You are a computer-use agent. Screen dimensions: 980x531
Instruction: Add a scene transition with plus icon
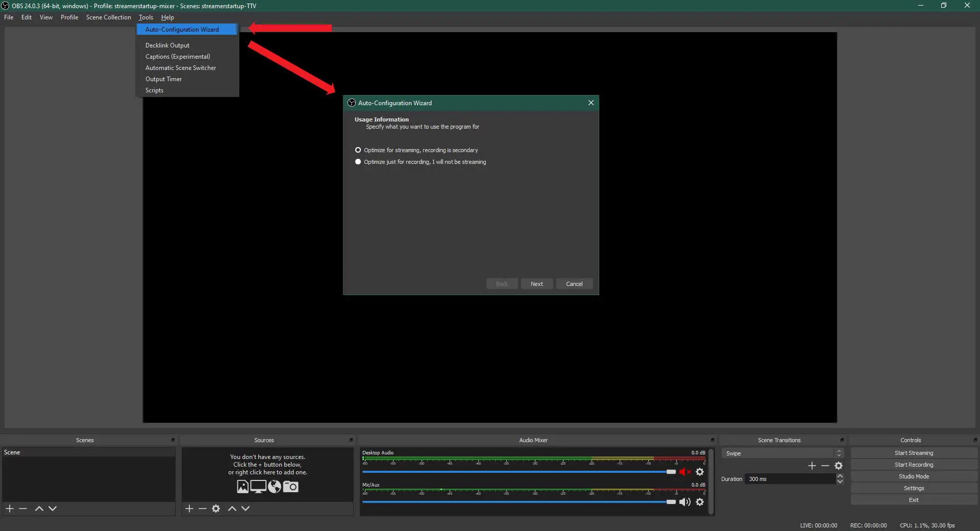(812, 466)
